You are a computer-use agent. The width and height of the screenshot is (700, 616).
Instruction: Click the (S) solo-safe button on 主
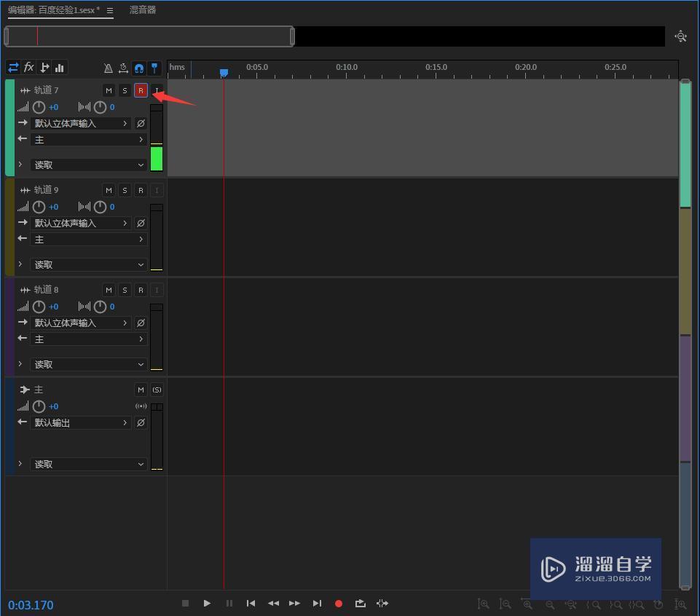click(157, 390)
